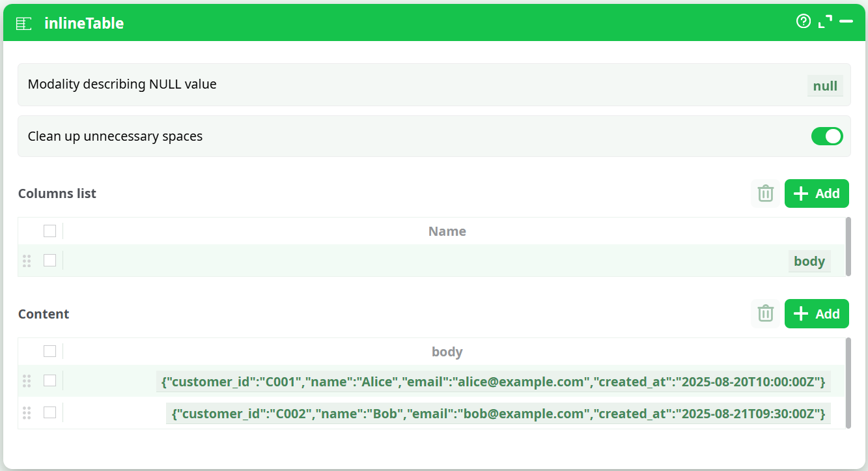Add a new row to Content
Image resolution: width=868 pixels, height=471 pixels.
point(817,313)
